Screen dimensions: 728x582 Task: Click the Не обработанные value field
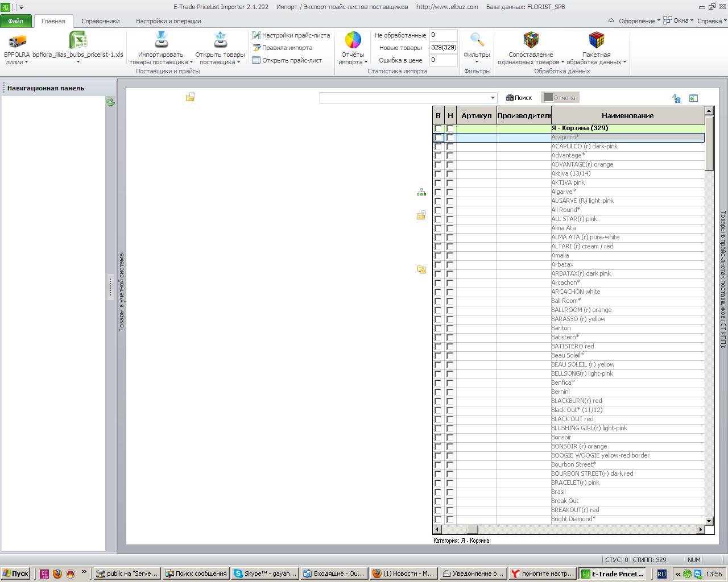(x=444, y=35)
